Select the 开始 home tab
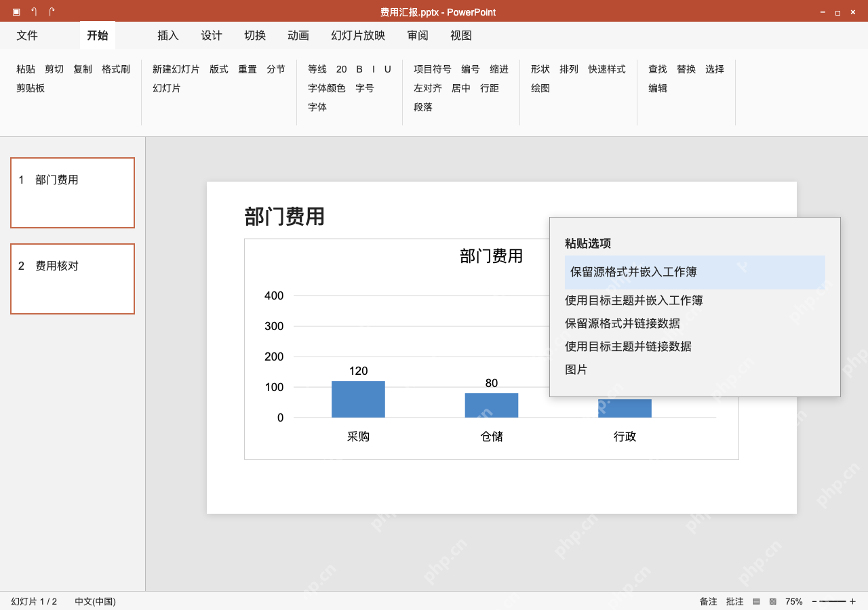This screenshot has height=610, width=868. tap(98, 35)
